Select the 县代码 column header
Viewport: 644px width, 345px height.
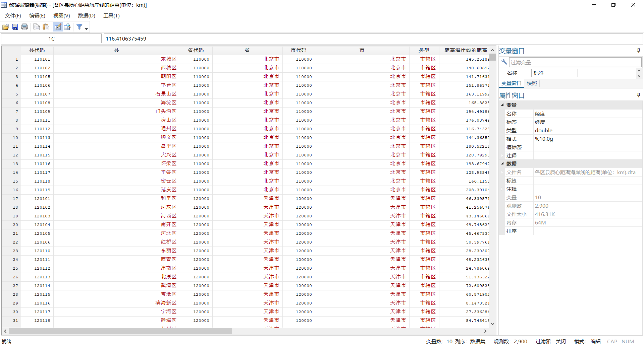(x=37, y=50)
